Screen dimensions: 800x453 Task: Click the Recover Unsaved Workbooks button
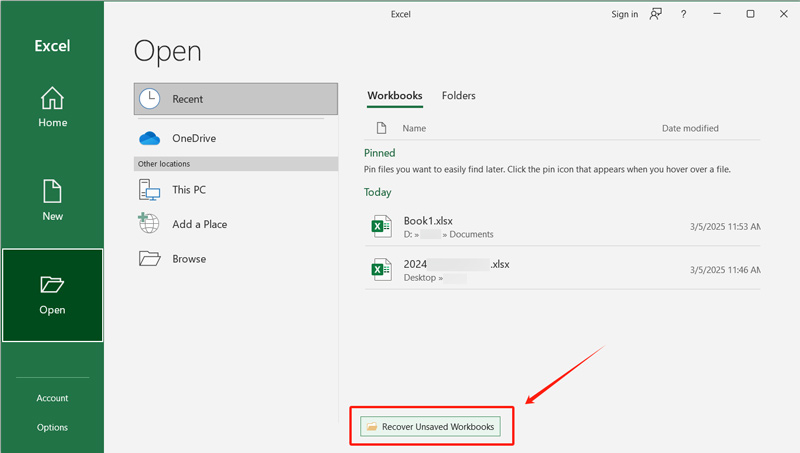coord(430,427)
